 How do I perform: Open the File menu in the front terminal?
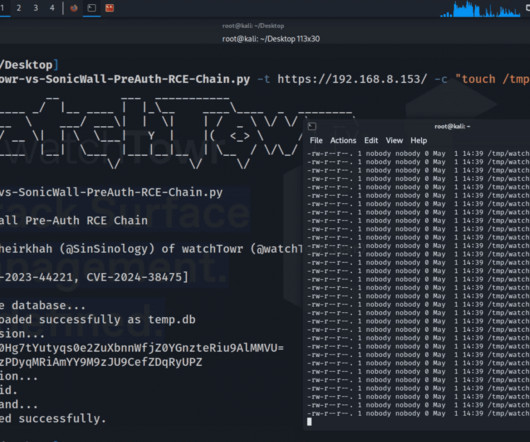pos(316,140)
